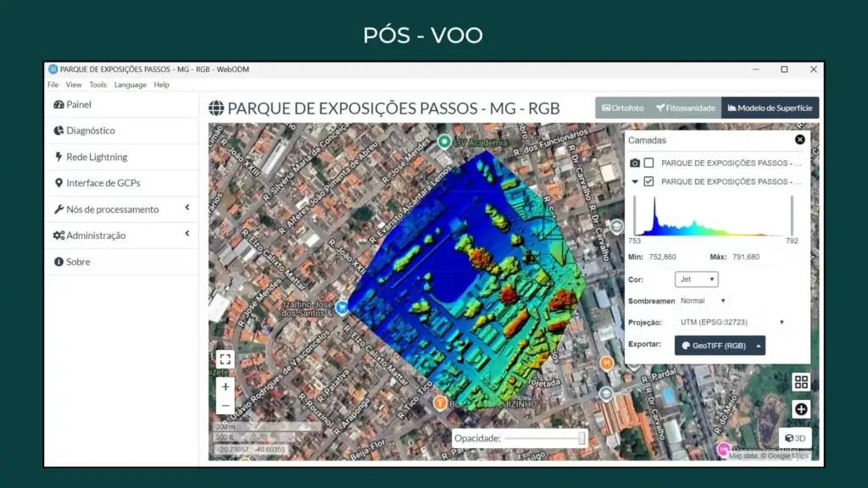Image resolution: width=868 pixels, height=488 pixels.
Task: Click the colored surface model on map
Action: point(466,280)
